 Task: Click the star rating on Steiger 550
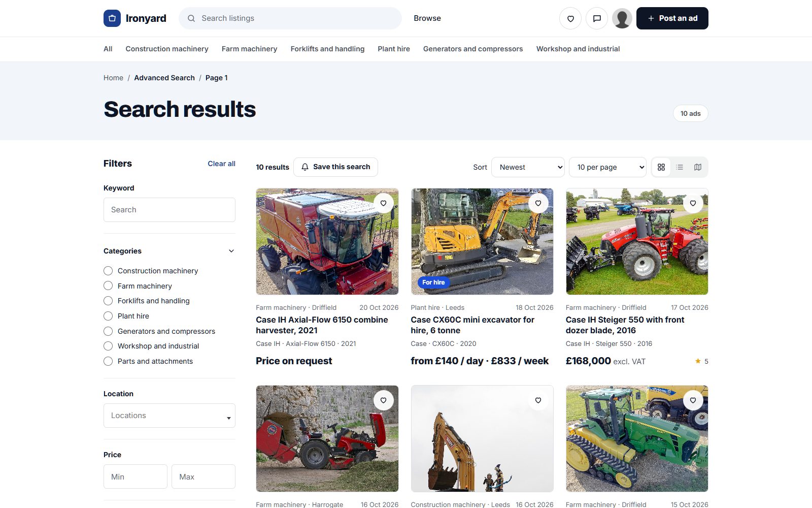[x=702, y=361]
